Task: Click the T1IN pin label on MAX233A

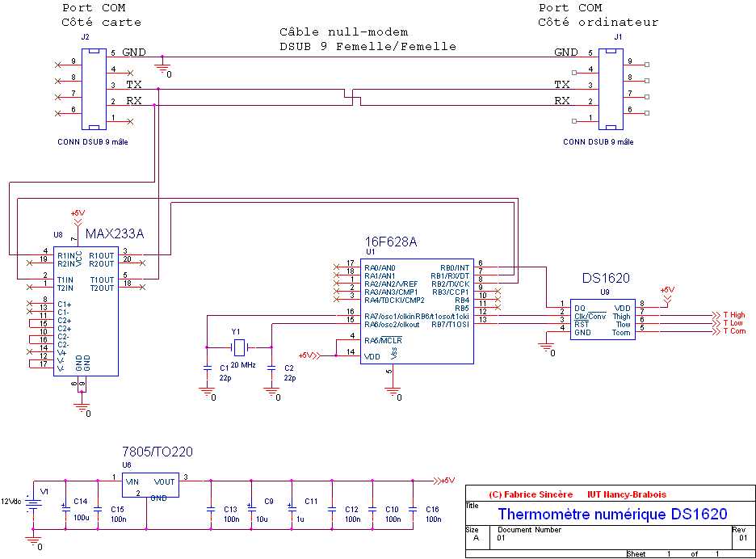Action: point(65,279)
